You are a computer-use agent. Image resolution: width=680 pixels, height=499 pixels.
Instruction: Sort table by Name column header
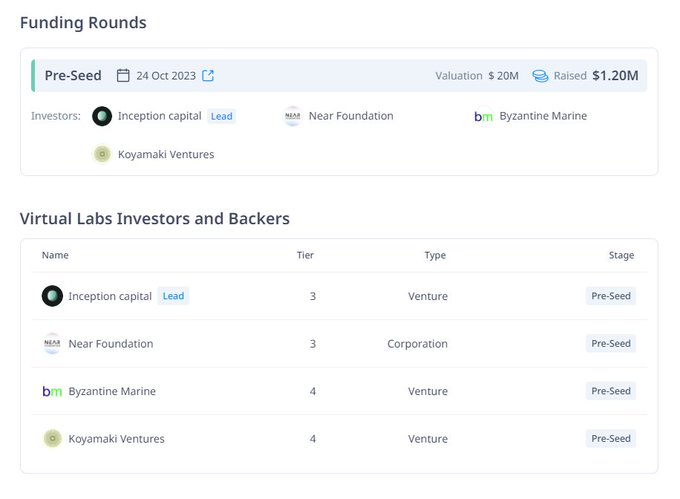coord(55,255)
